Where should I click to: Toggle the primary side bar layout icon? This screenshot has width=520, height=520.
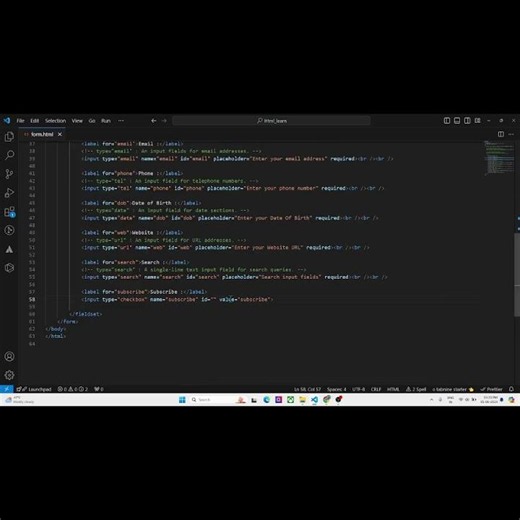447,121
